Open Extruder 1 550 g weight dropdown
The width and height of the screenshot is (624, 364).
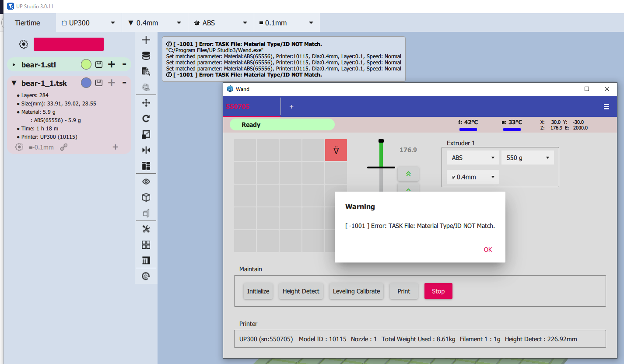[x=528, y=158]
